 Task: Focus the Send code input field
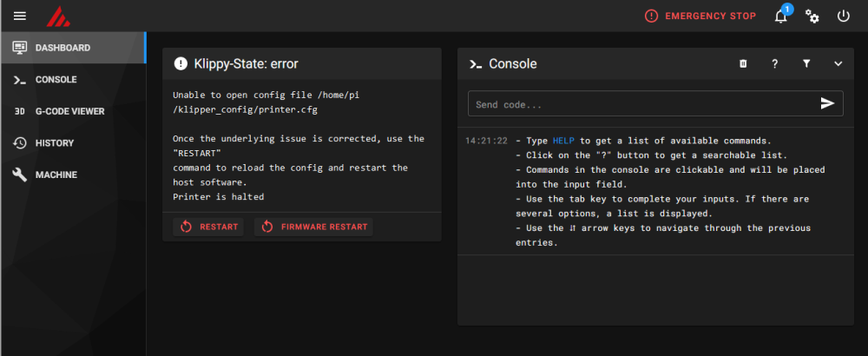tap(642, 104)
